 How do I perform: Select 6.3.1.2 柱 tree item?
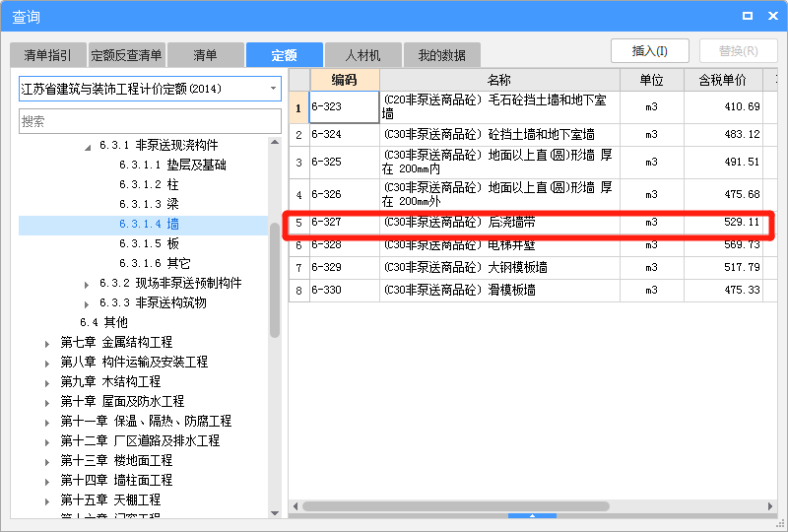[149, 184]
